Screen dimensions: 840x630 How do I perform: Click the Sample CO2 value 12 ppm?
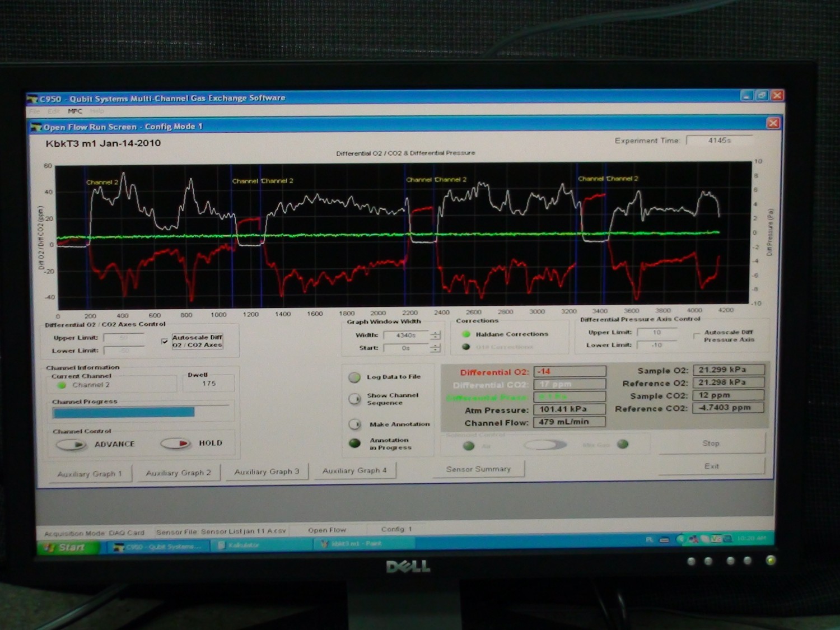(x=729, y=395)
